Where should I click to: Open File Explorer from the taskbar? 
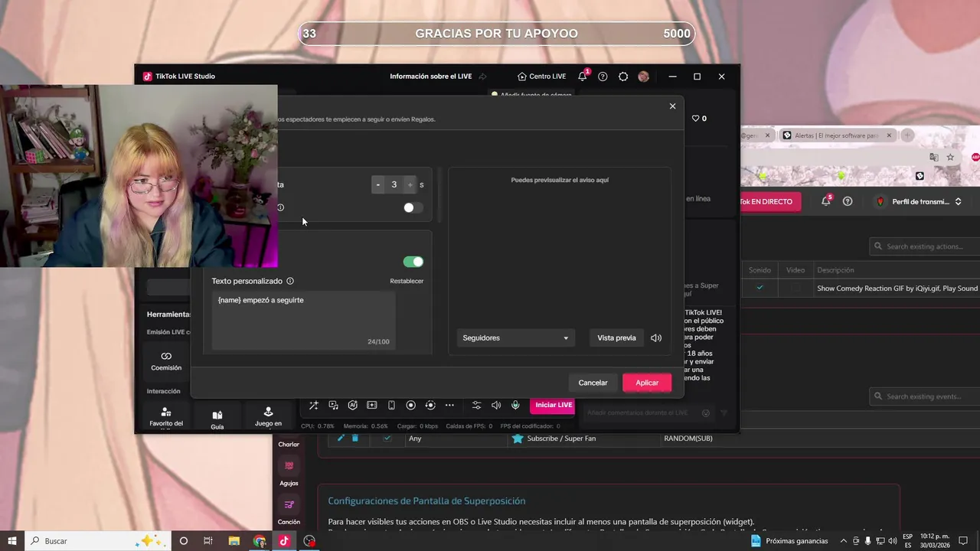pos(234,541)
